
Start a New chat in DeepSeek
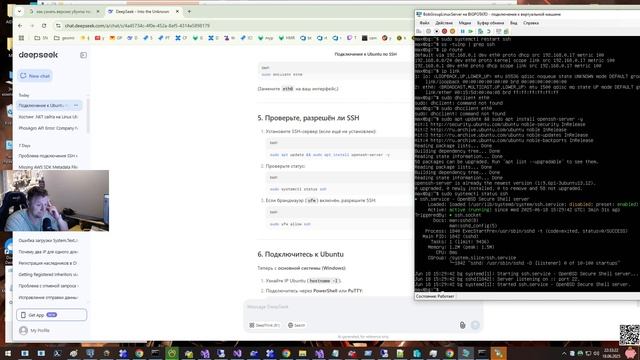tap(35, 76)
